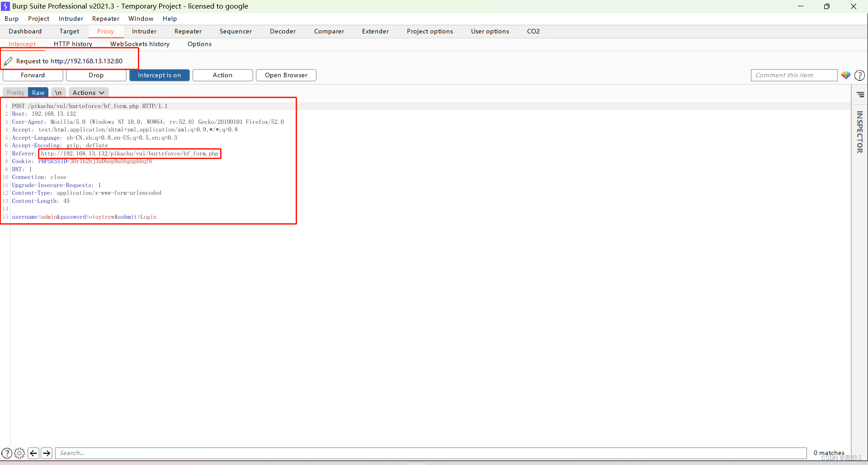Open WebSockets history sub-tab
Screen dimensions: 868x465
pyautogui.click(x=140, y=44)
